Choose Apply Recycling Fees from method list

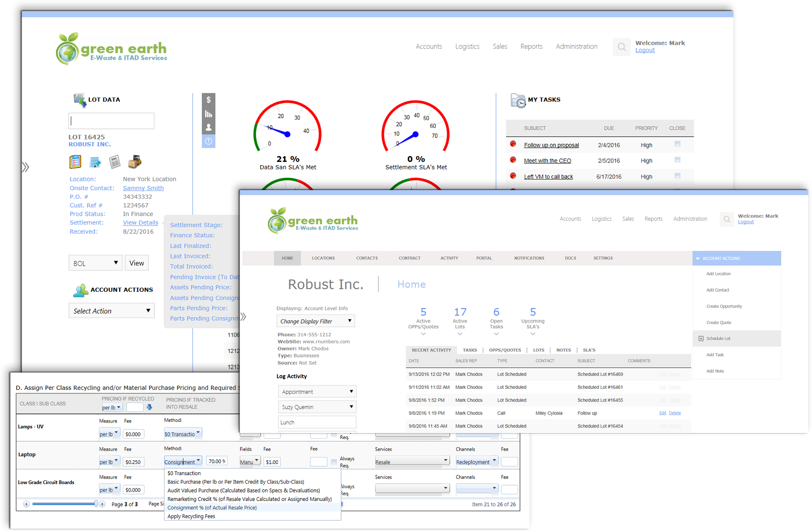click(x=191, y=516)
